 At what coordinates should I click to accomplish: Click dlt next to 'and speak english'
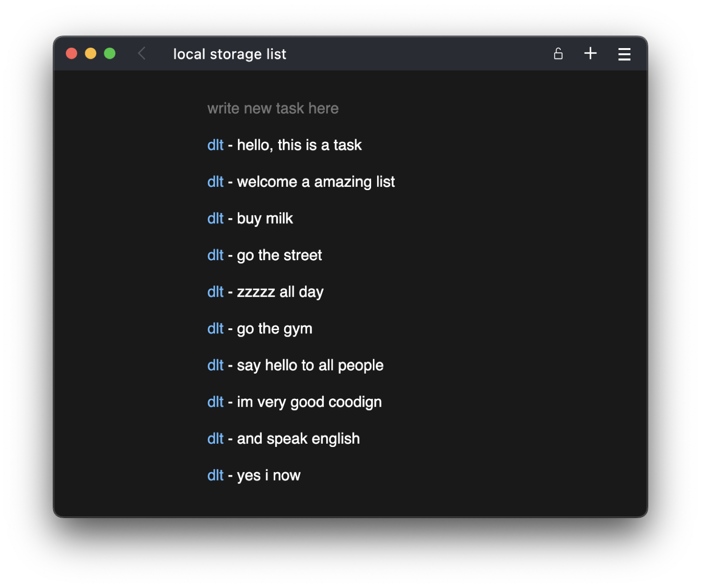(215, 439)
